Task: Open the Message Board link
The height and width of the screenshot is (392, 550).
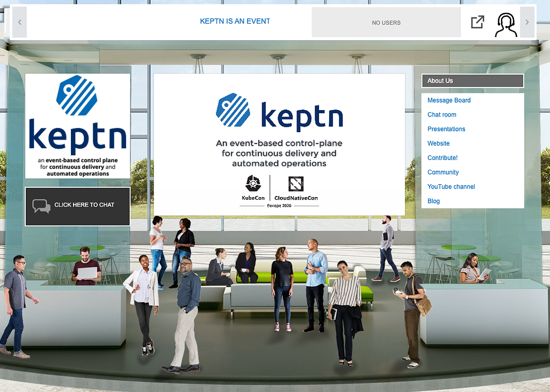Action: tap(448, 100)
